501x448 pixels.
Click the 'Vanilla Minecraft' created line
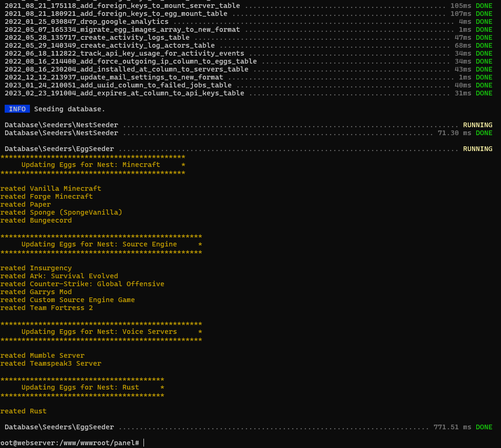coord(65,188)
